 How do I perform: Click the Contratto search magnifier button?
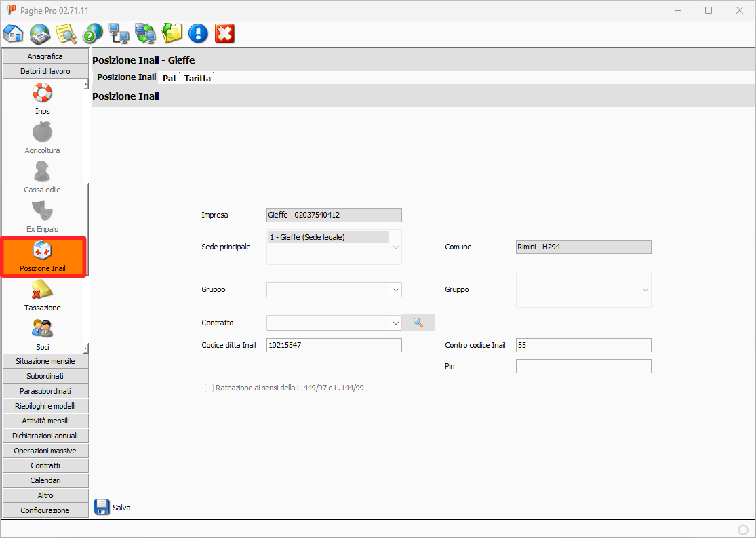[418, 323]
